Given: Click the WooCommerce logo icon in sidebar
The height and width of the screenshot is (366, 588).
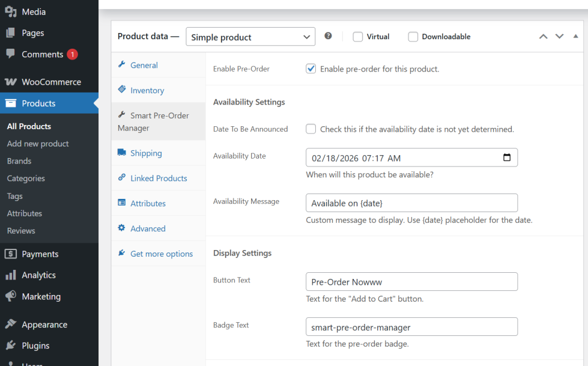Looking at the screenshot, I should [10, 82].
